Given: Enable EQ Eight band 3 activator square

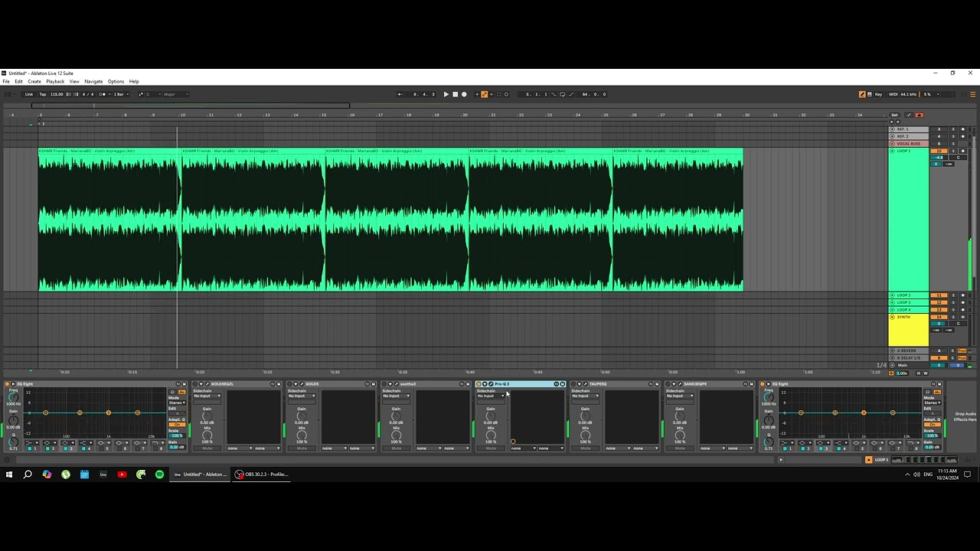Looking at the screenshot, I should (66, 448).
